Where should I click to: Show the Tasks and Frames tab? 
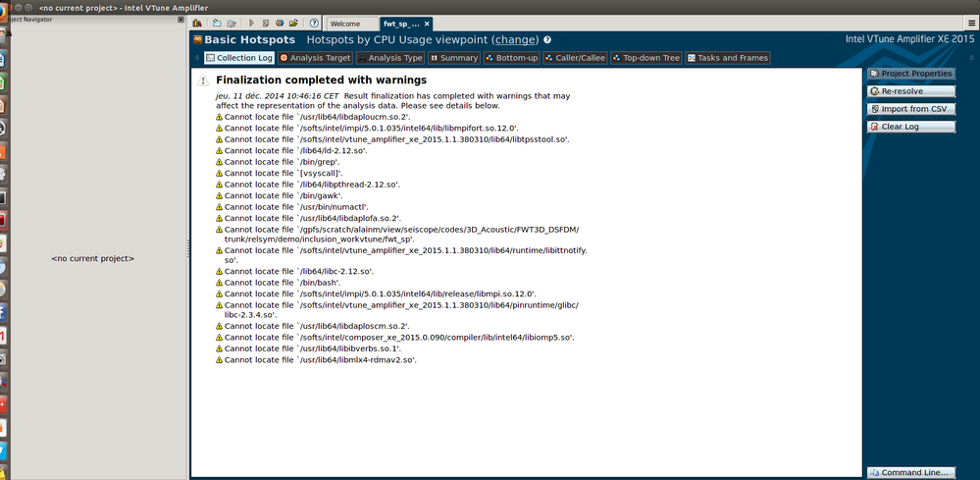point(728,58)
